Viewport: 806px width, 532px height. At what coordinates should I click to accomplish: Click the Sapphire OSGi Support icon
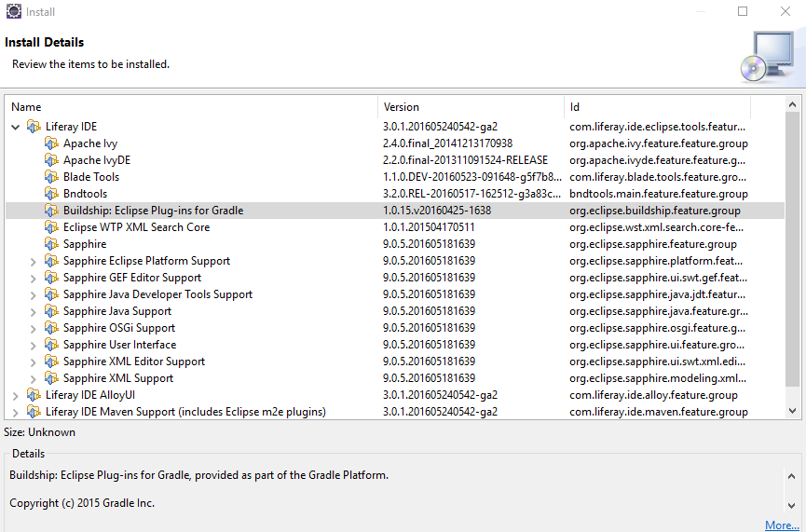(x=51, y=327)
